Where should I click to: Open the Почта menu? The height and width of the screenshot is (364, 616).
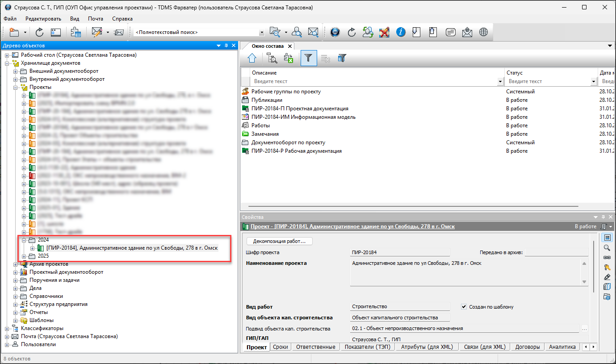point(95,19)
